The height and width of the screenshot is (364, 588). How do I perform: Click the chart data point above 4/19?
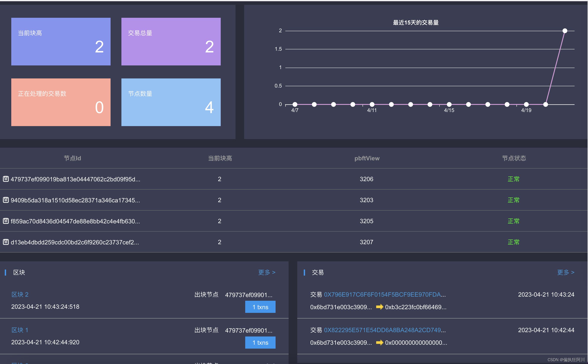pos(526,104)
